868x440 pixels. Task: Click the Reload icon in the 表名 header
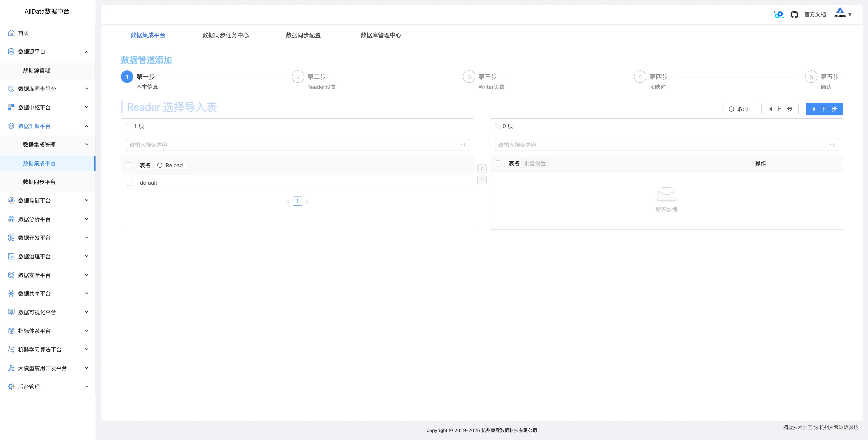pos(160,165)
